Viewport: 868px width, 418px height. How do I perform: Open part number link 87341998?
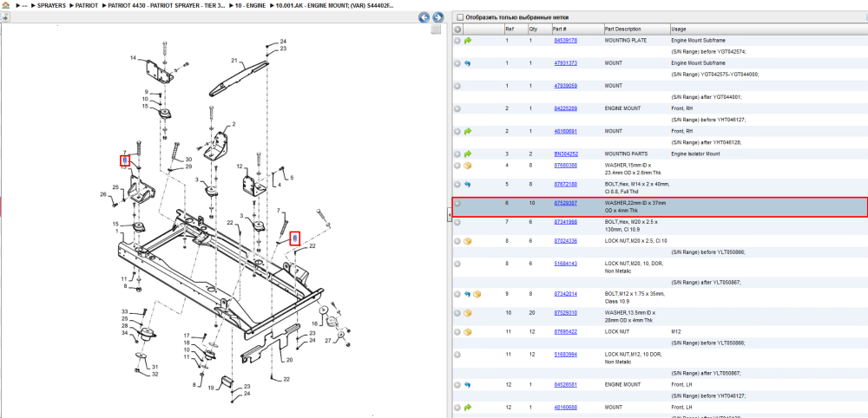pyautogui.click(x=566, y=222)
